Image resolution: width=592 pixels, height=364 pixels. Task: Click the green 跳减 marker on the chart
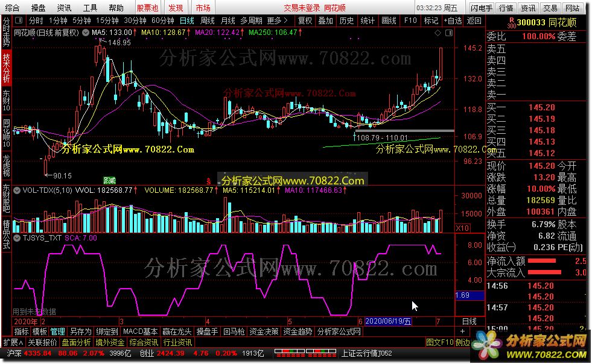109,180
